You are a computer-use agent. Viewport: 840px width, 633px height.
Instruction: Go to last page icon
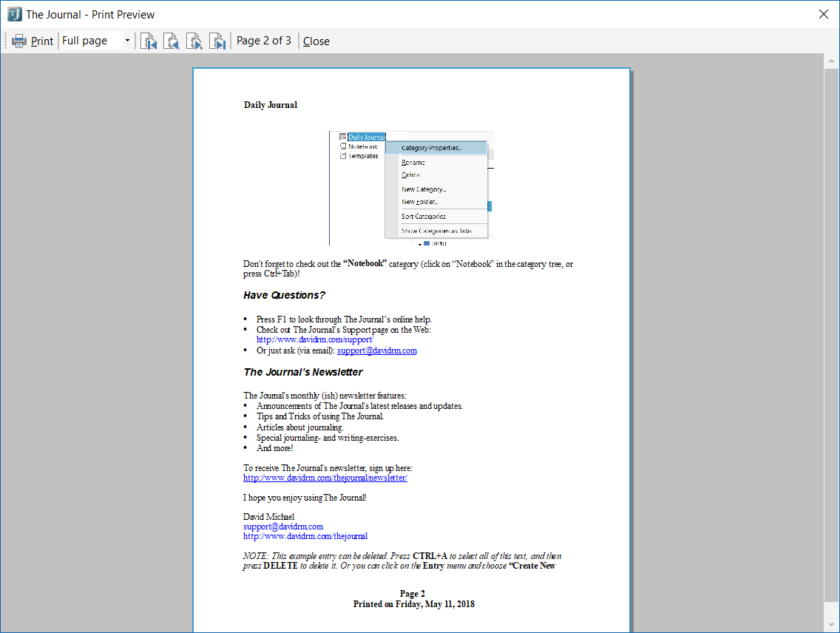(x=217, y=41)
